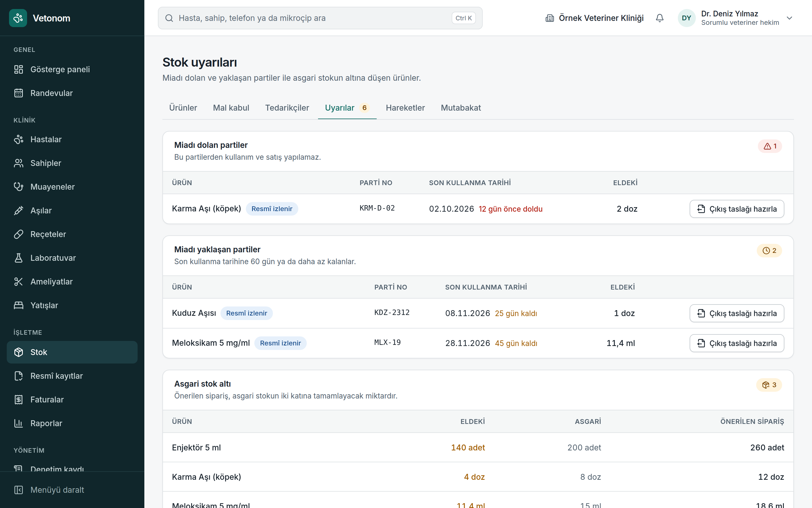Click the Resmî izlenir tag on Kuduz Aşısı
Image resolution: width=812 pixels, height=508 pixels.
(247, 314)
